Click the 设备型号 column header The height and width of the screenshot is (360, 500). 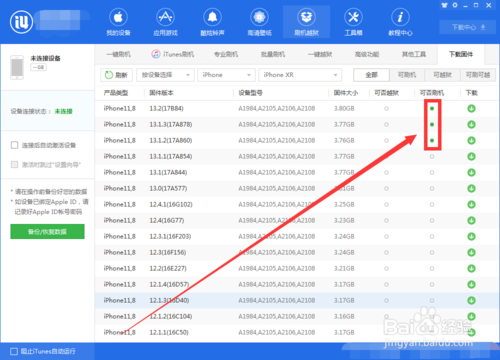coord(250,93)
